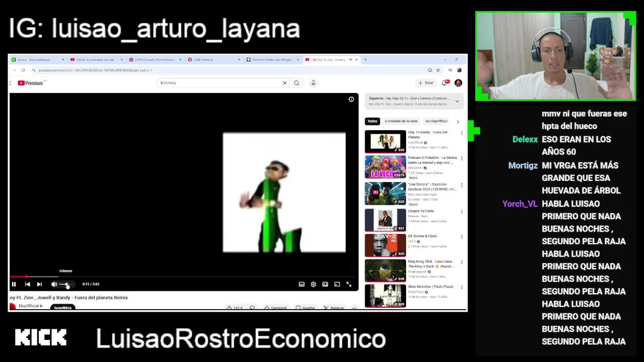
Task: Open the Crear menu
Action: point(426,83)
